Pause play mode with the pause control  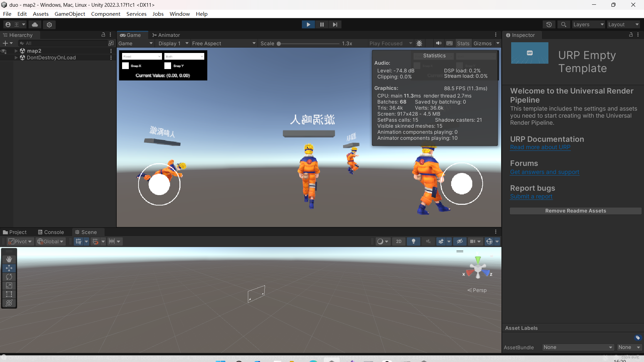point(322,24)
